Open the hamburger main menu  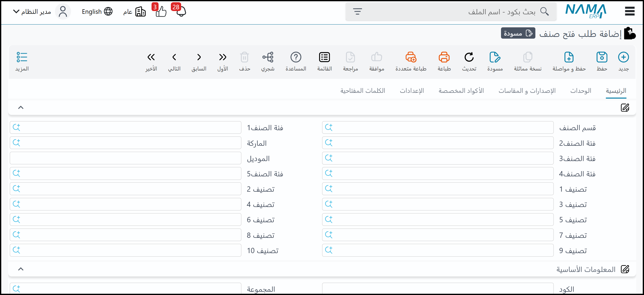coord(630,11)
